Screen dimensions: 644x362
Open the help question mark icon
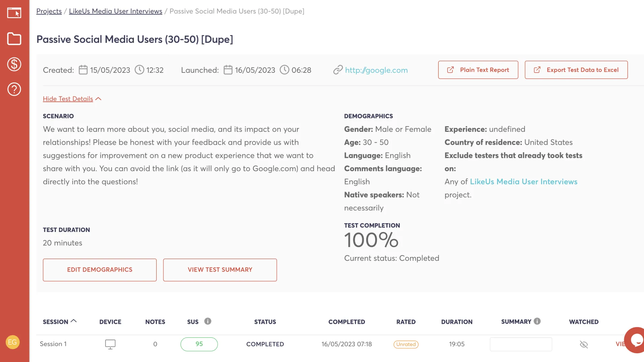click(14, 89)
